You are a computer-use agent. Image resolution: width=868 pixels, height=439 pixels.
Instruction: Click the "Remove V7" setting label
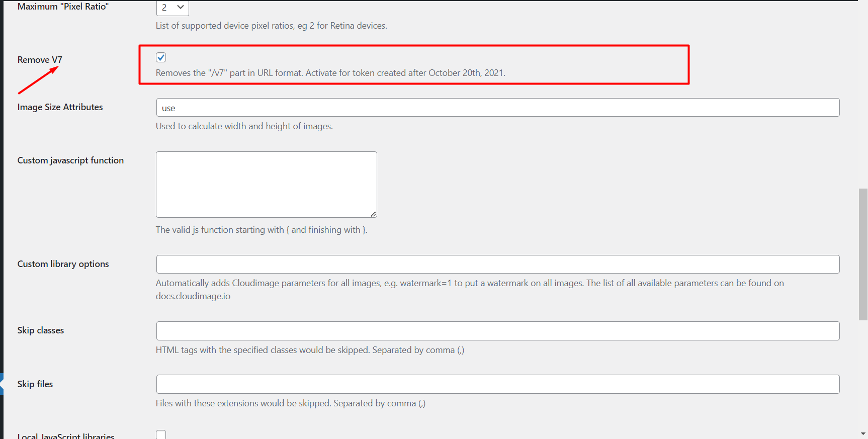(40, 60)
